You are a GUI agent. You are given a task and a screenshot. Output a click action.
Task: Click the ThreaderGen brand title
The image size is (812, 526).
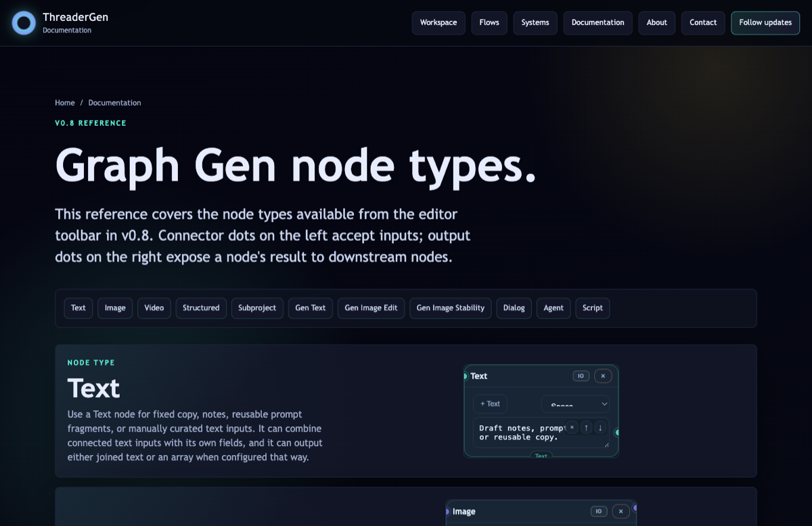[x=75, y=18]
